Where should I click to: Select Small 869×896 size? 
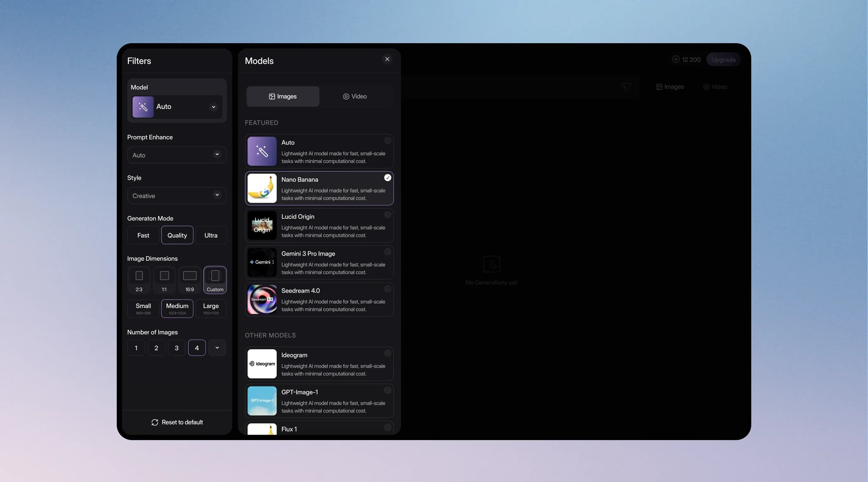[143, 309]
